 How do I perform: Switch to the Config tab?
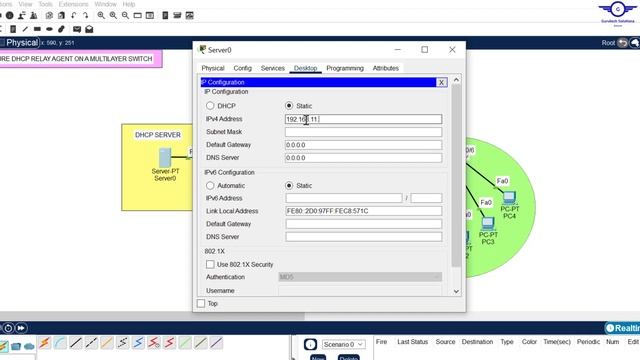click(242, 68)
